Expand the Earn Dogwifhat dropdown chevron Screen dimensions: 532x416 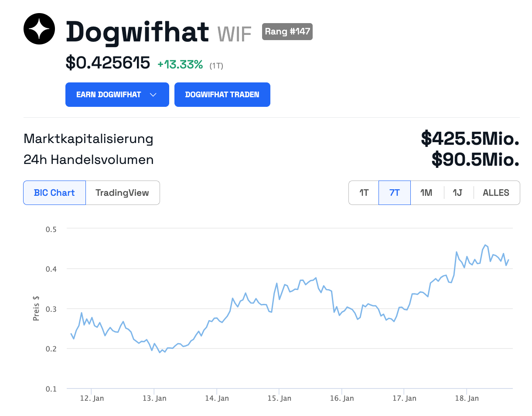click(x=153, y=95)
